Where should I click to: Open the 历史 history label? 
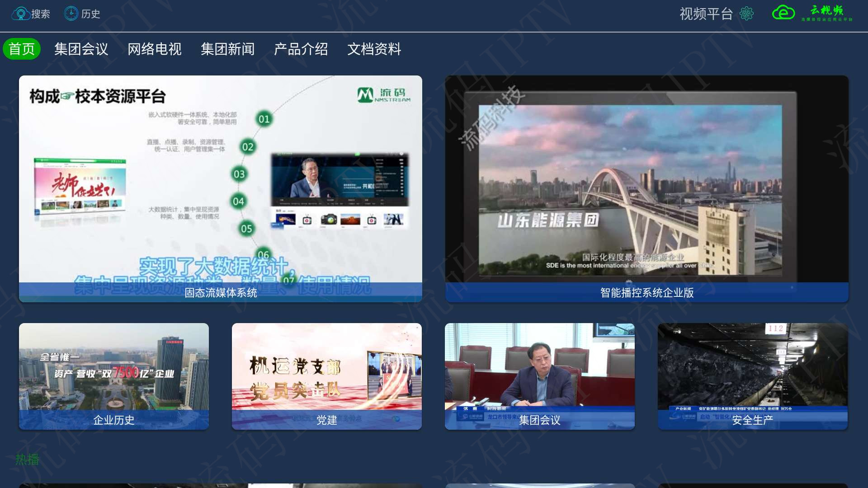click(x=90, y=14)
